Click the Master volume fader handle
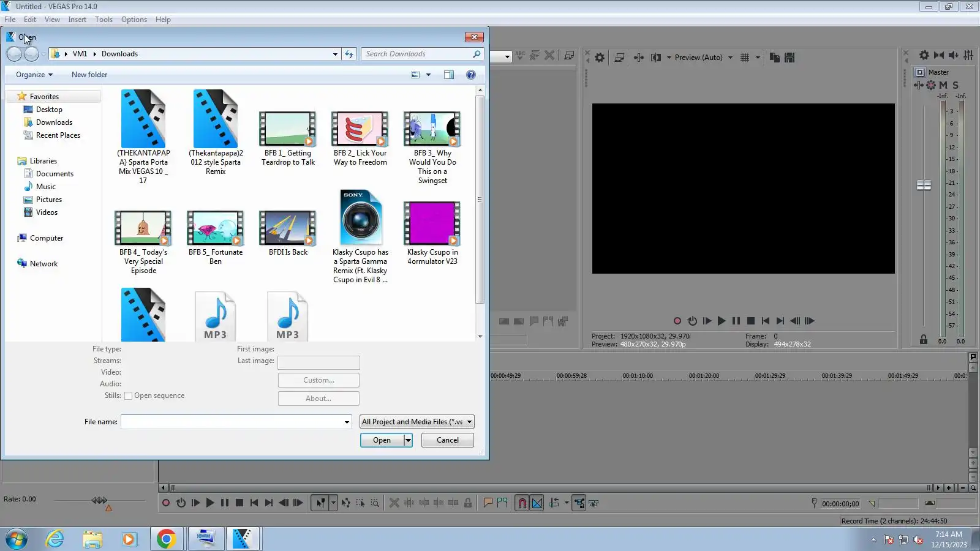The width and height of the screenshot is (980, 551). click(x=924, y=185)
